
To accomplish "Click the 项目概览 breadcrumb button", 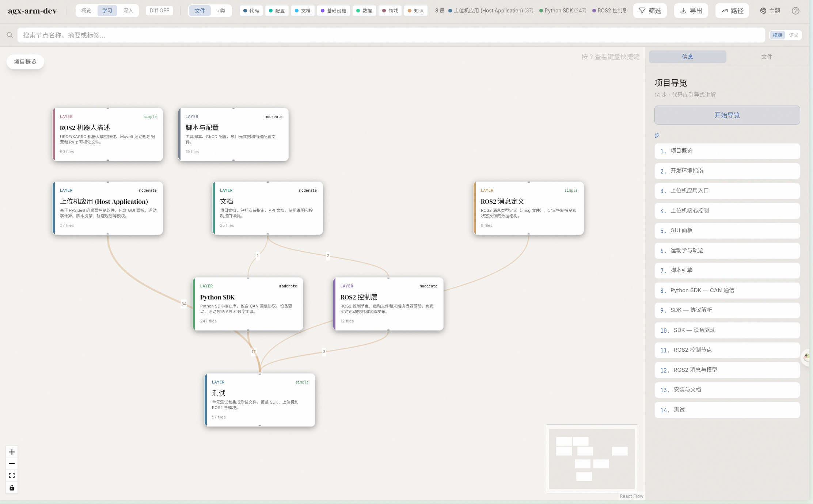I will 25,62.
